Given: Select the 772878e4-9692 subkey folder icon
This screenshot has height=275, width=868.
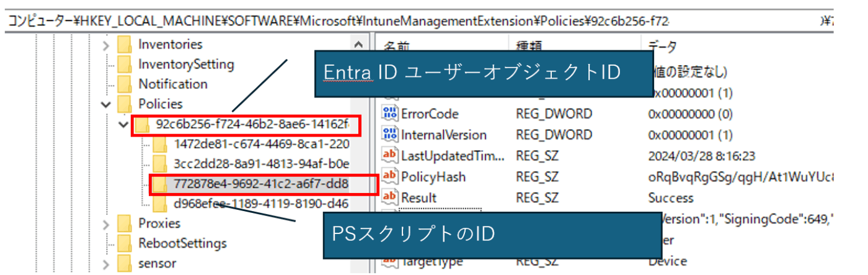Looking at the screenshot, I should tap(161, 184).
